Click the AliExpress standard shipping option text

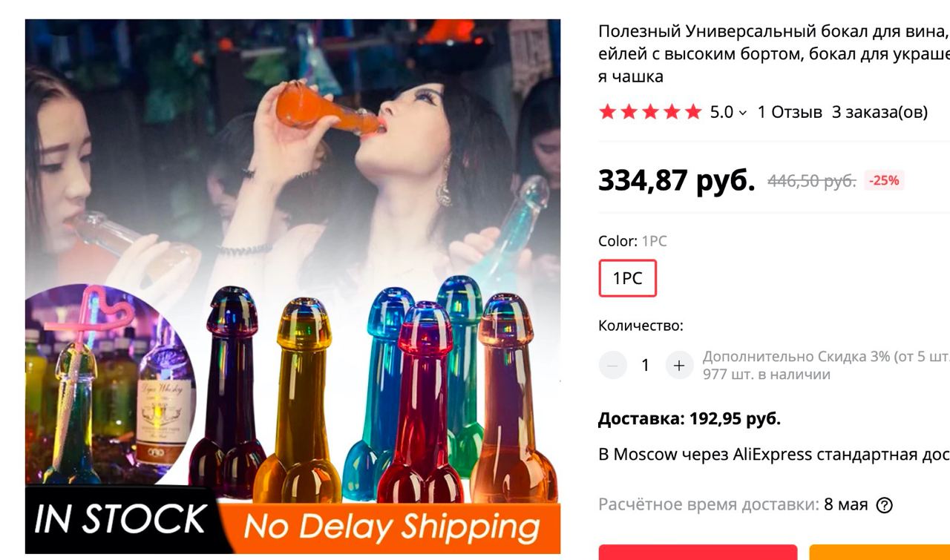[774, 454]
